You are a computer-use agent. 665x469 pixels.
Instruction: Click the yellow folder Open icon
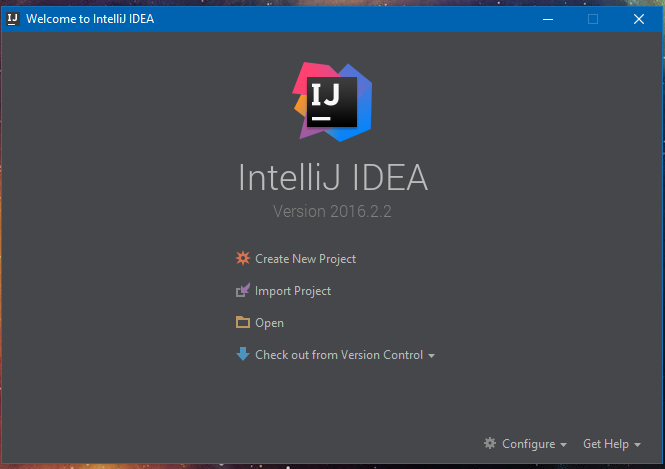(x=243, y=322)
